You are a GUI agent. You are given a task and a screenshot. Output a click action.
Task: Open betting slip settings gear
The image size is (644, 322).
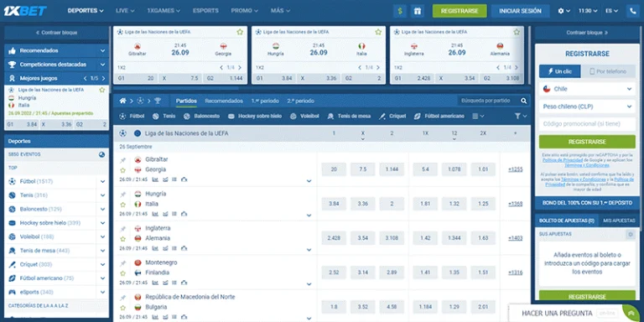tap(630, 234)
